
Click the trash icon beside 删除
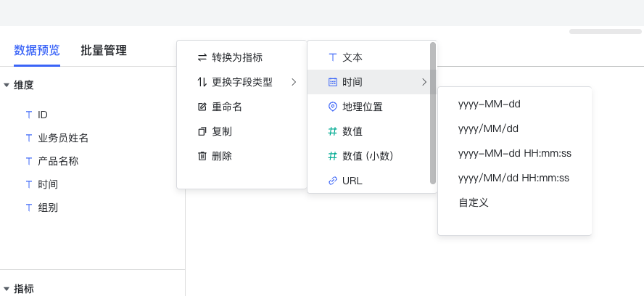pos(202,156)
